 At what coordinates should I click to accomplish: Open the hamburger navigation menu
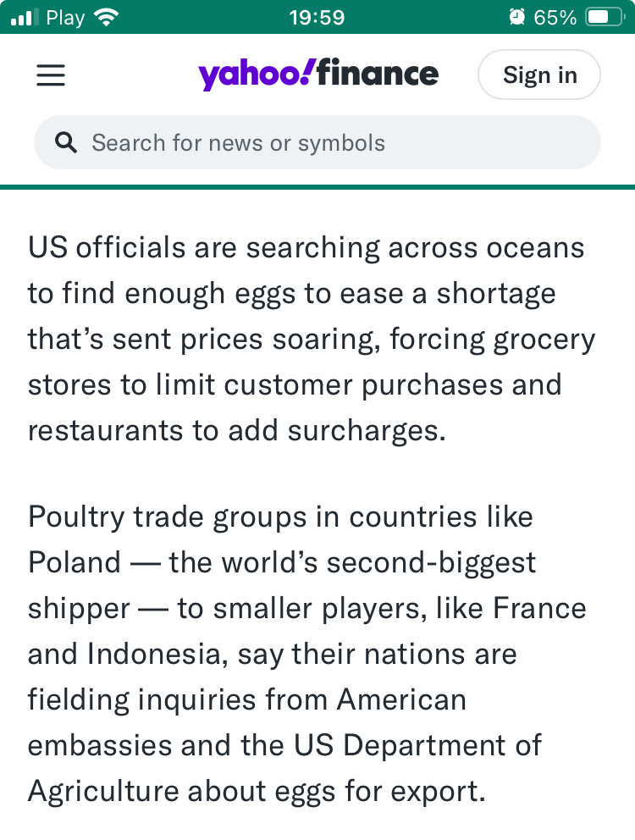pyautogui.click(x=51, y=75)
